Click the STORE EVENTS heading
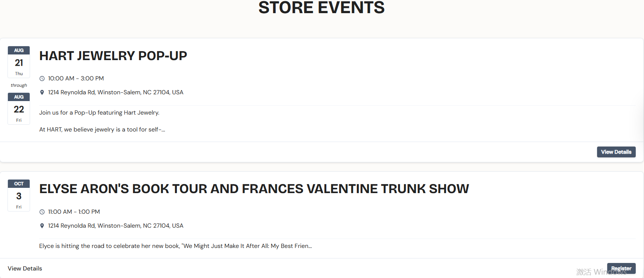The height and width of the screenshot is (278, 644). 321,8
